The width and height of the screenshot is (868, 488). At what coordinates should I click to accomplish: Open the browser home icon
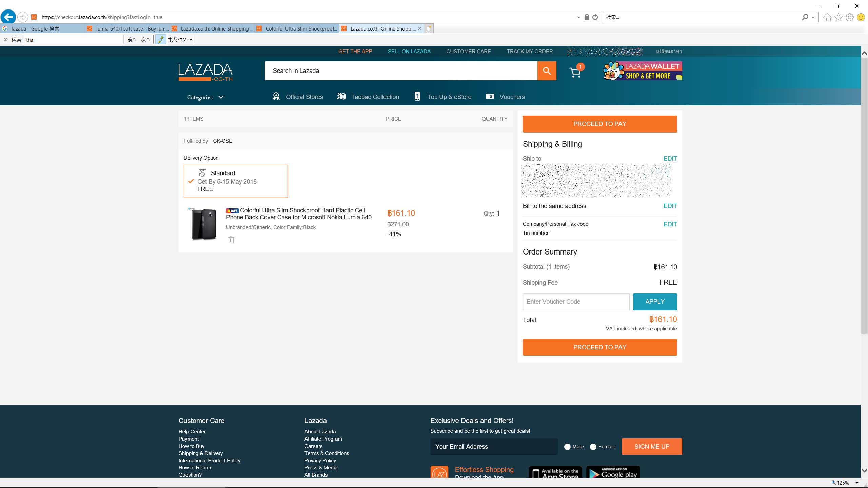point(827,17)
